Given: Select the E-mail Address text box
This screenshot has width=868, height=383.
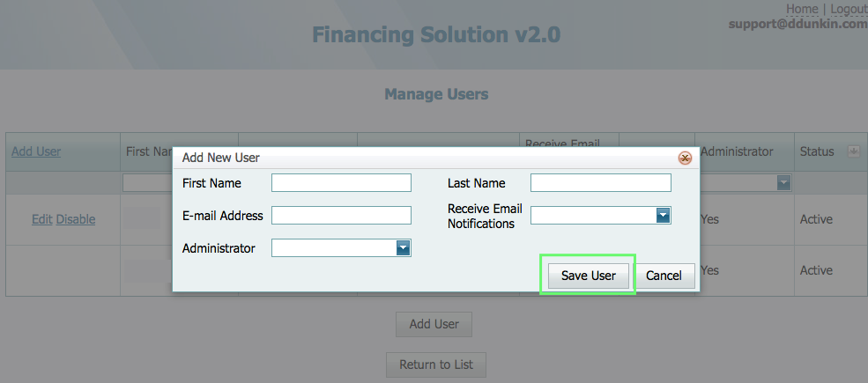Looking at the screenshot, I should click(x=341, y=216).
